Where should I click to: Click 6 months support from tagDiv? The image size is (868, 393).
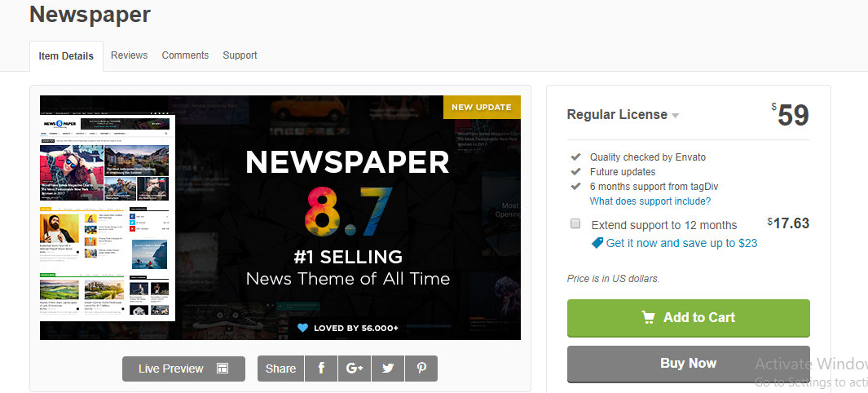coord(654,187)
